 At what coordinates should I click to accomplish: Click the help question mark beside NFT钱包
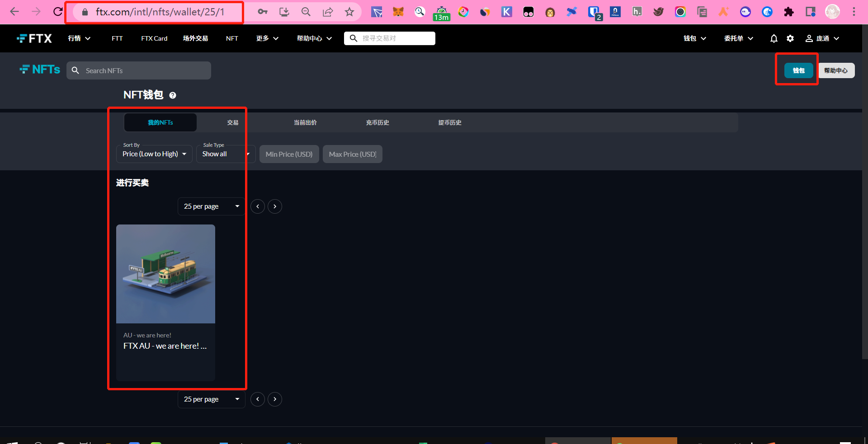(173, 95)
